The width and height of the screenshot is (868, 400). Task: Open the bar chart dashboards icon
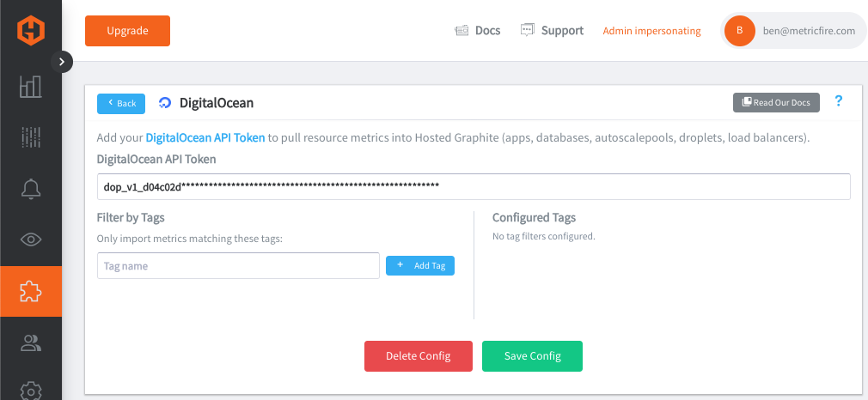(x=30, y=87)
